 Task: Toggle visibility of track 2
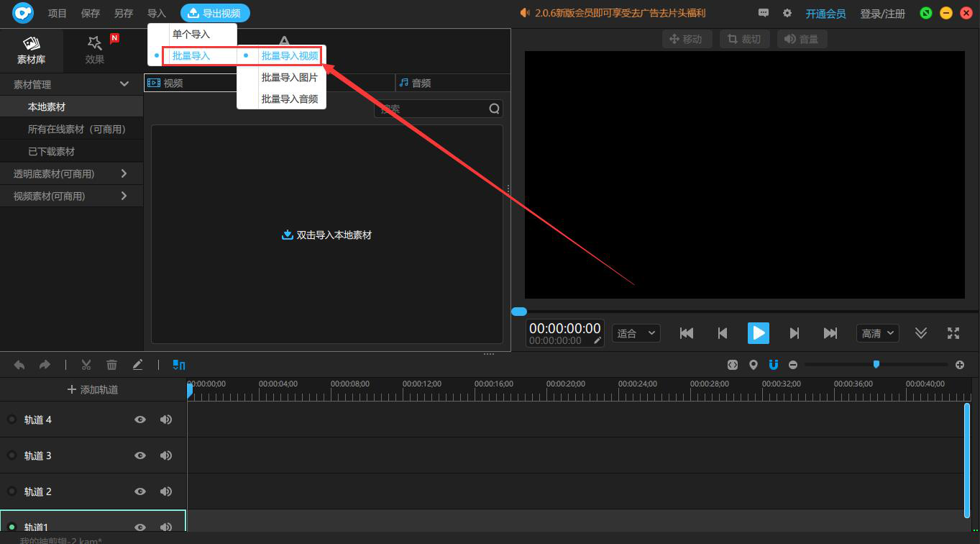click(140, 491)
